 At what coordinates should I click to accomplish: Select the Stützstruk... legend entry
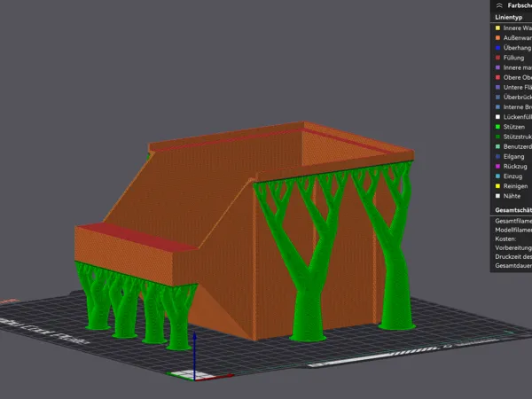click(513, 137)
